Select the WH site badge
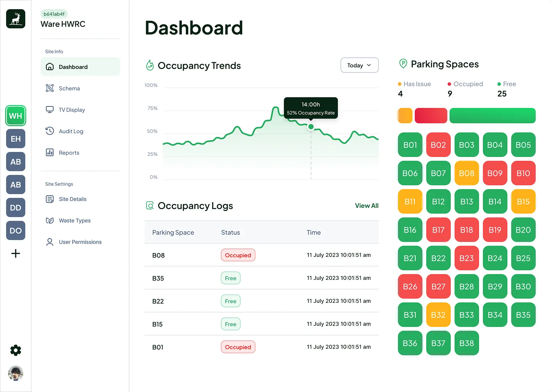Screen dimensions: 551x392 click(x=16, y=116)
